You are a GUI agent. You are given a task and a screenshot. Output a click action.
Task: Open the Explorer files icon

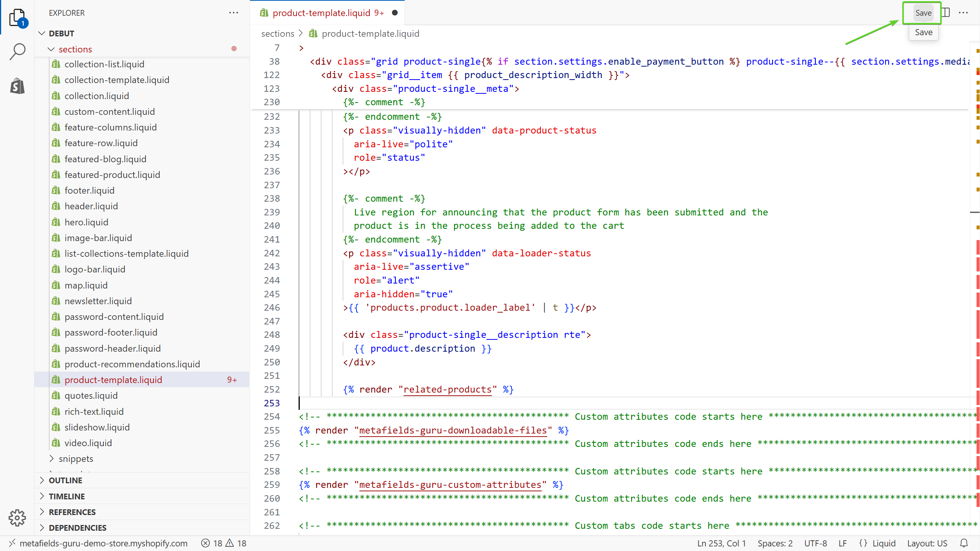point(17,17)
